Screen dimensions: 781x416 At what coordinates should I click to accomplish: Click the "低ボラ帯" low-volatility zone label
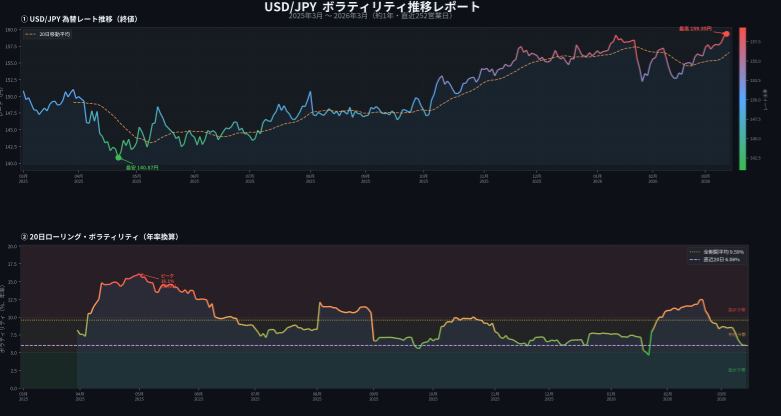point(737,370)
